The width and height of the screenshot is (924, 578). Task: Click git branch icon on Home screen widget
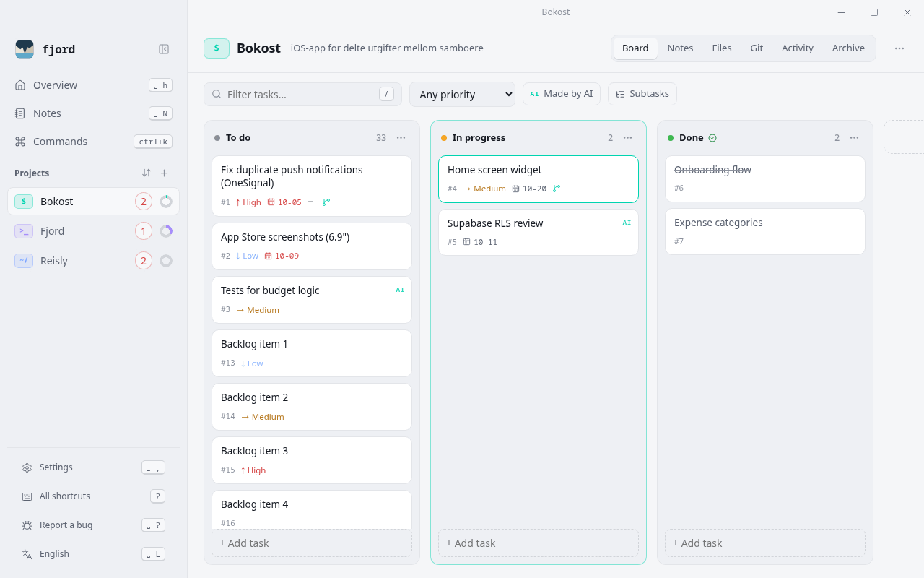point(557,189)
